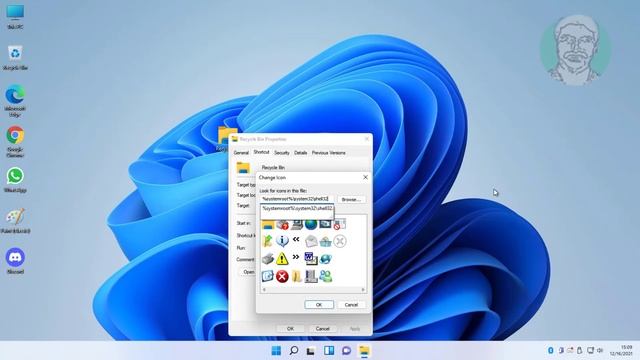This screenshot has height=360, width=640.
Task: Choose the two users icon
Action: [x=325, y=276]
